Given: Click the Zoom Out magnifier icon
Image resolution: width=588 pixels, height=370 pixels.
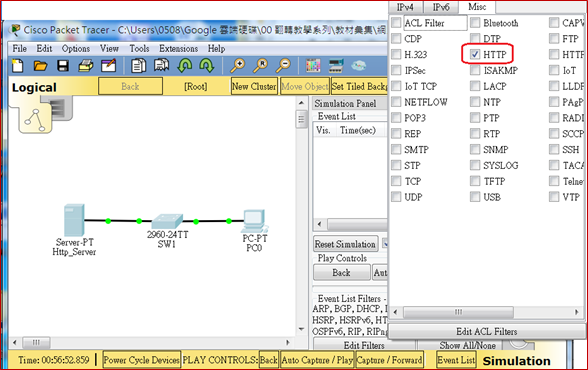Looking at the screenshot, I should click(x=283, y=66).
